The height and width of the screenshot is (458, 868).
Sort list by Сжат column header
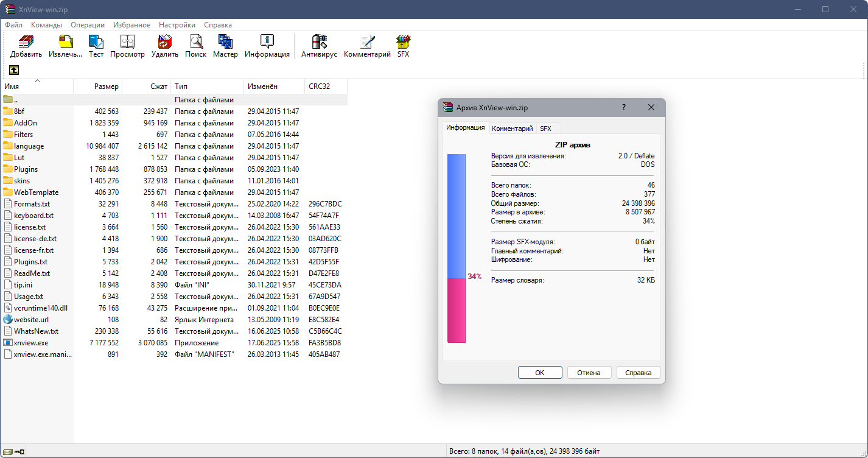[147, 86]
